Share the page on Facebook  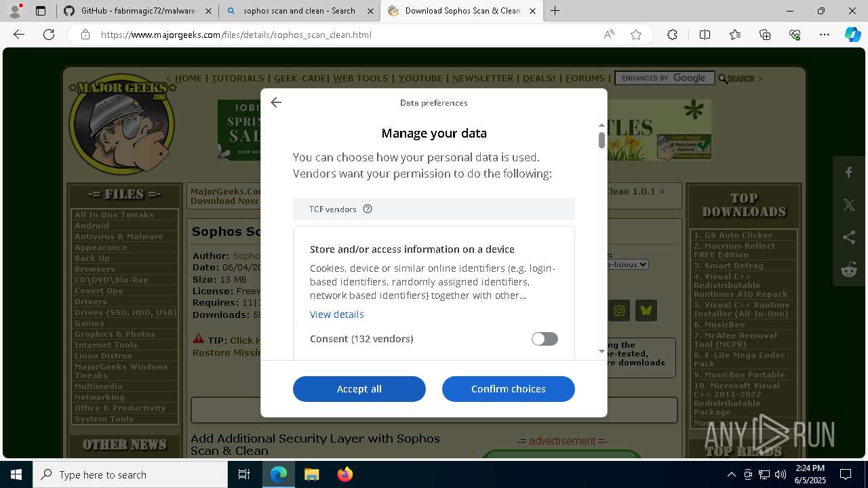point(849,173)
